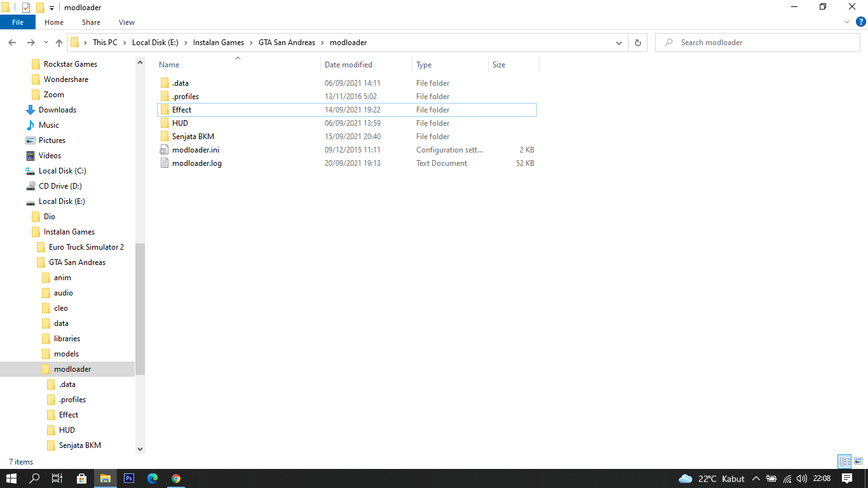Screen dimensions: 868x488
Task: Switch to the Share ribbon tab
Action: point(91,22)
